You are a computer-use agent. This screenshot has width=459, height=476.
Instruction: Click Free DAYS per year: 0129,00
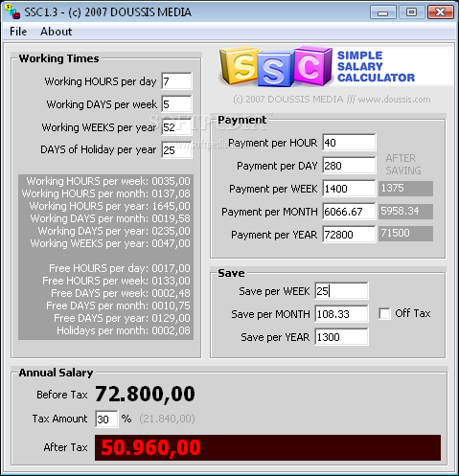tap(122, 318)
